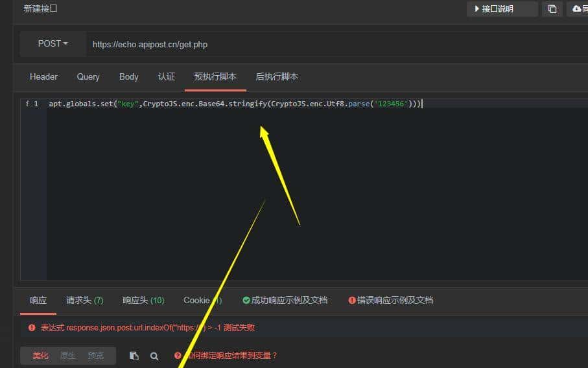Expand the 接口说明 section
The height and width of the screenshot is (368, 588).
point(502,8)
